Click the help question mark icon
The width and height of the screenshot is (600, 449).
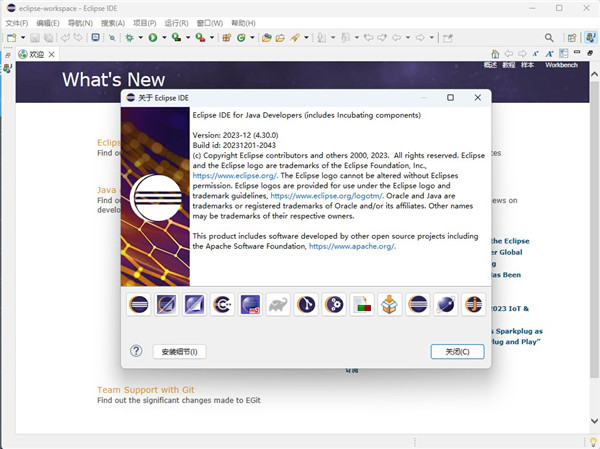[136, 351]
